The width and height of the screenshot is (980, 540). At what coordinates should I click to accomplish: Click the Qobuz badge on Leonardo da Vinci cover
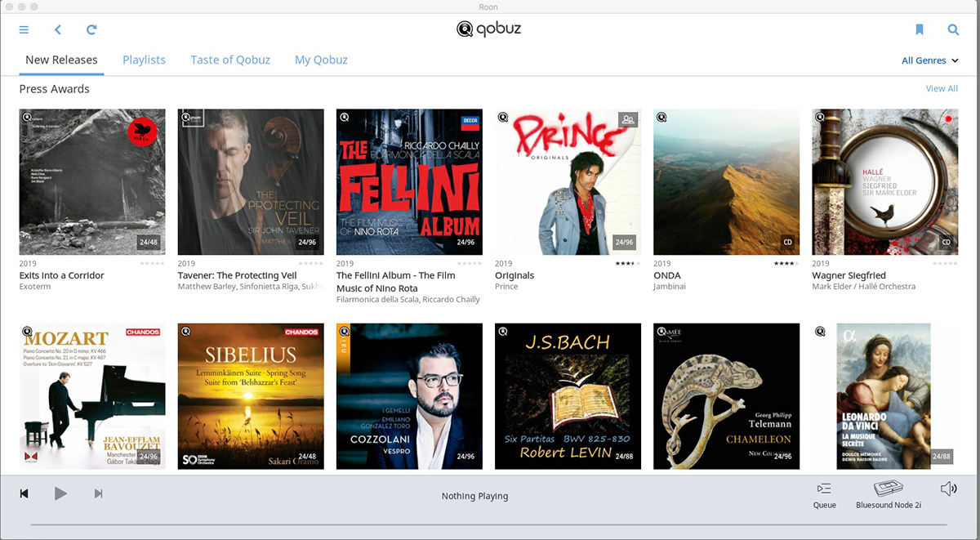coord(820,332)
